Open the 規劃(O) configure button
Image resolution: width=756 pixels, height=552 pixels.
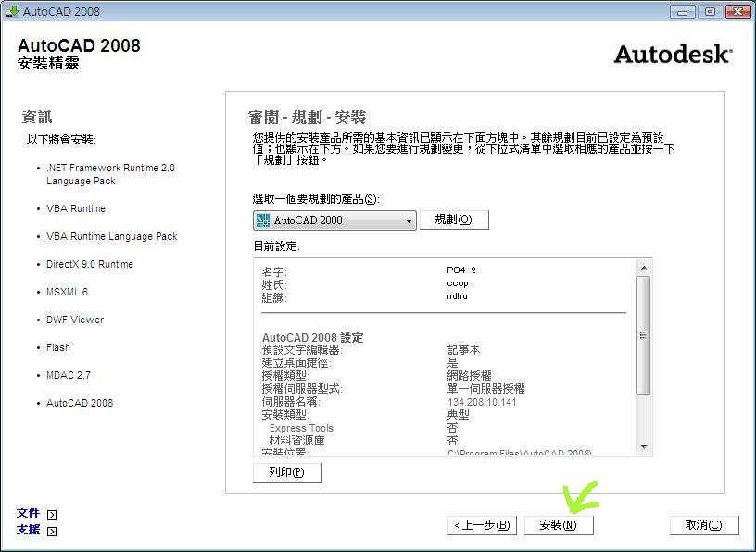pyautogui.click(x=454, y=220)
